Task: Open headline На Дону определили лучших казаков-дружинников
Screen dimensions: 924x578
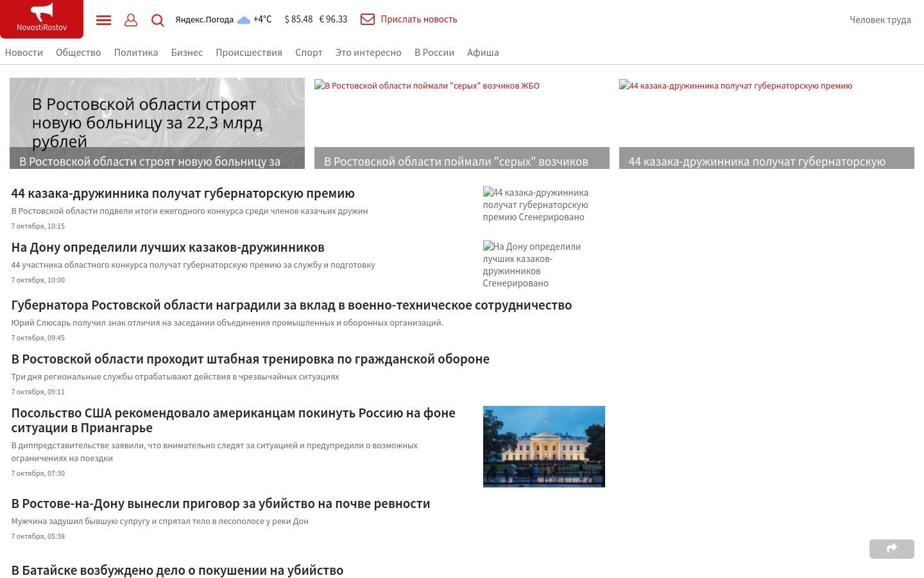Action: [x=167, y=247]
